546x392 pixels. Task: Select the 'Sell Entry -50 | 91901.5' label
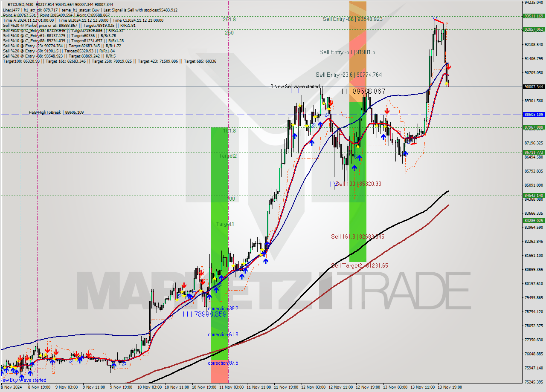coord(347,52)
